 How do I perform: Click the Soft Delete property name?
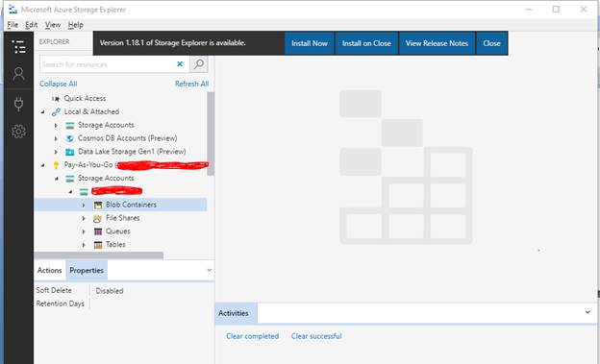click(x=54, y=290)
